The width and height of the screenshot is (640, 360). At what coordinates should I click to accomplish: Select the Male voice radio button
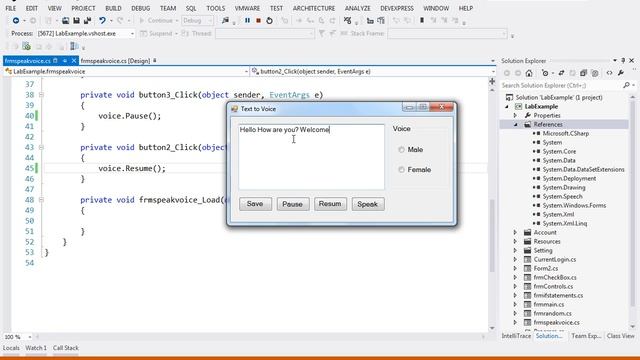pos(401,150)
